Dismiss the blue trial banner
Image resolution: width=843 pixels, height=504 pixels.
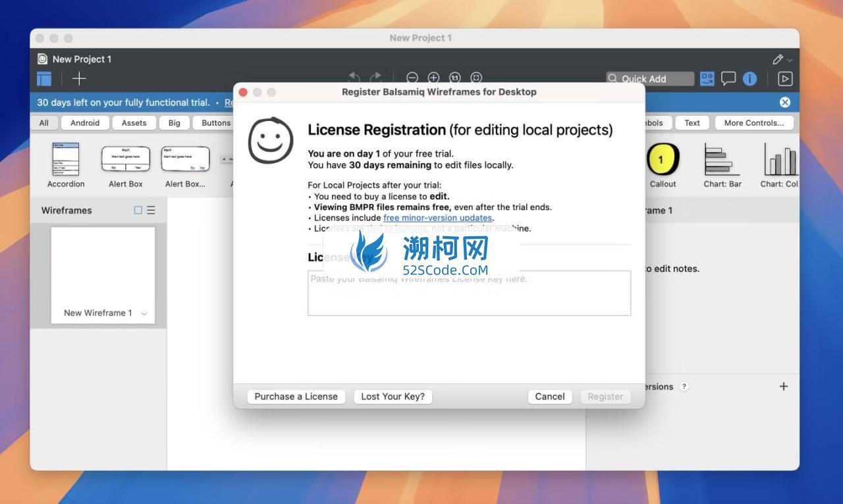coord(785,102)
